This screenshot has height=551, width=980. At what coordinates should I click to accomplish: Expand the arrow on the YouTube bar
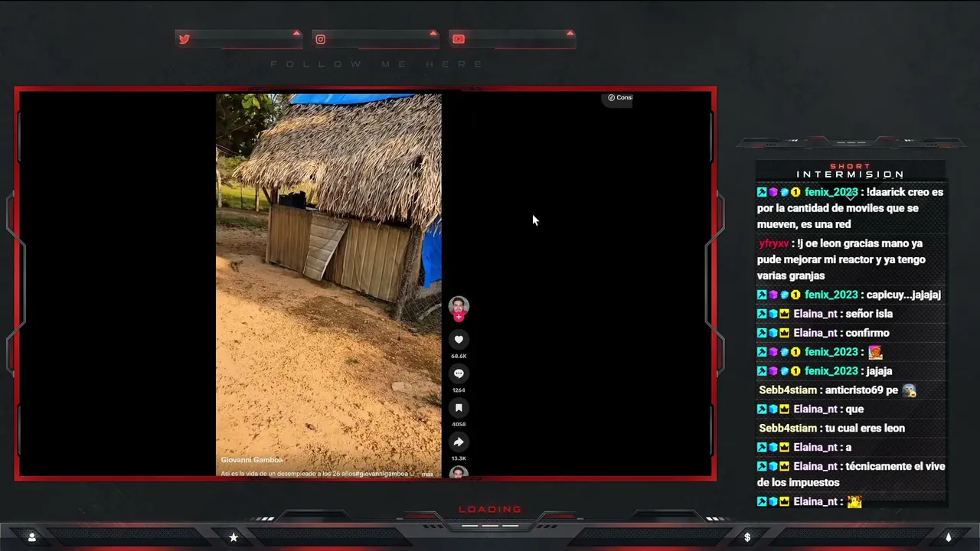(570, 33)
